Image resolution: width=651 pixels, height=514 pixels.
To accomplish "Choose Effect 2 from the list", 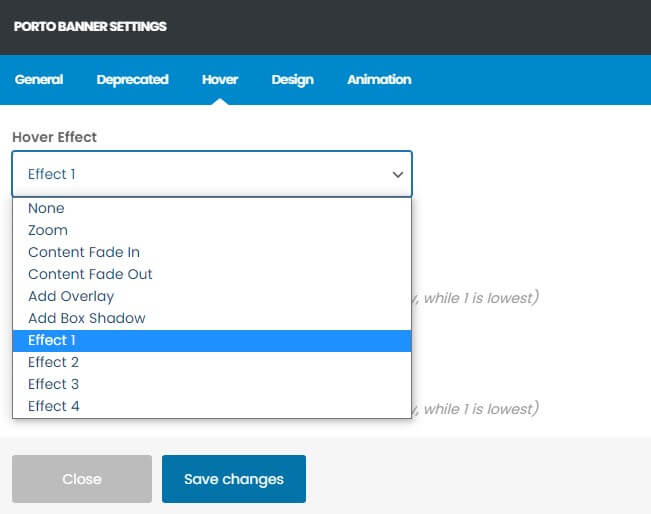I will pyautogui.click(x=53, y=362).
